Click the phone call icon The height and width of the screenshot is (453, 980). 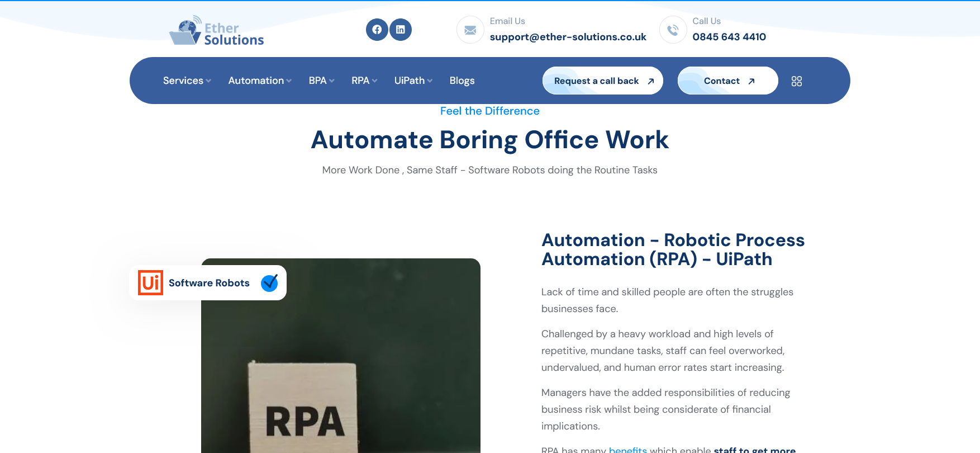click(673, 30)
